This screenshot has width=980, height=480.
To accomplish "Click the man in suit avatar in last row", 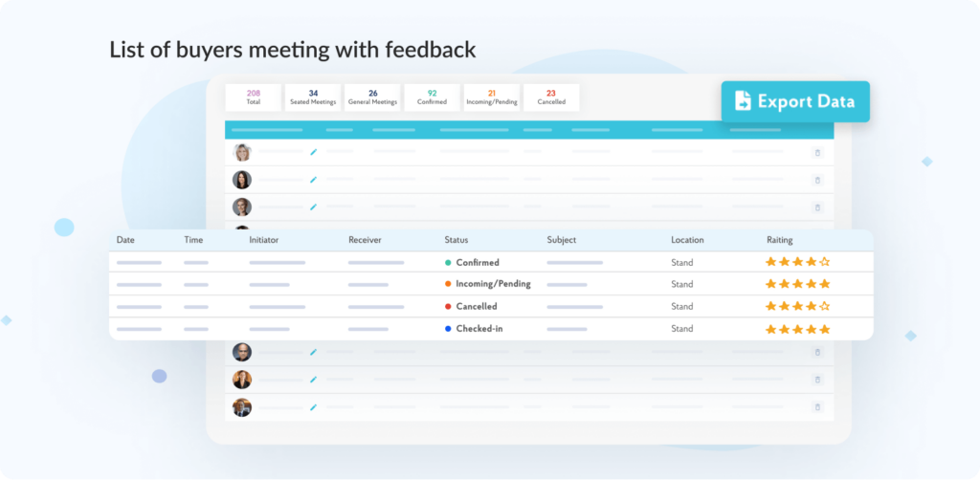I will pos(242,407).
